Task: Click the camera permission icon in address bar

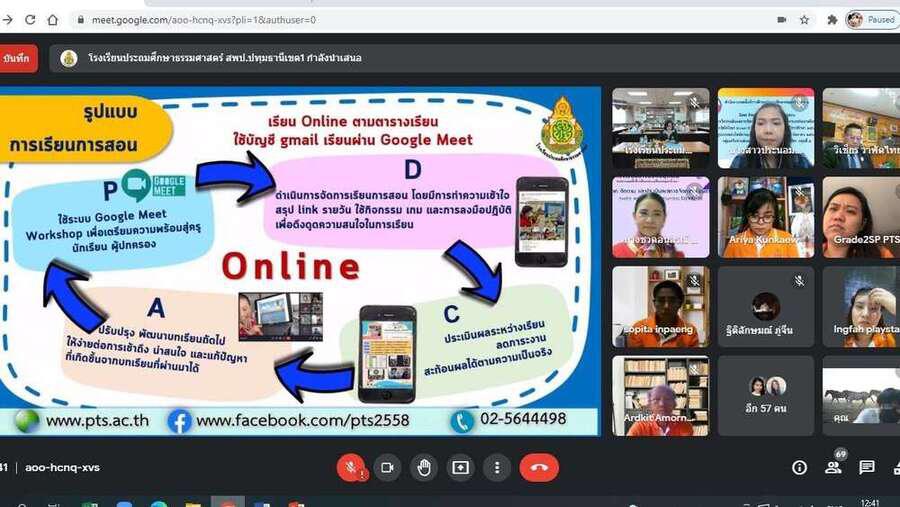Action: point(781,19)
